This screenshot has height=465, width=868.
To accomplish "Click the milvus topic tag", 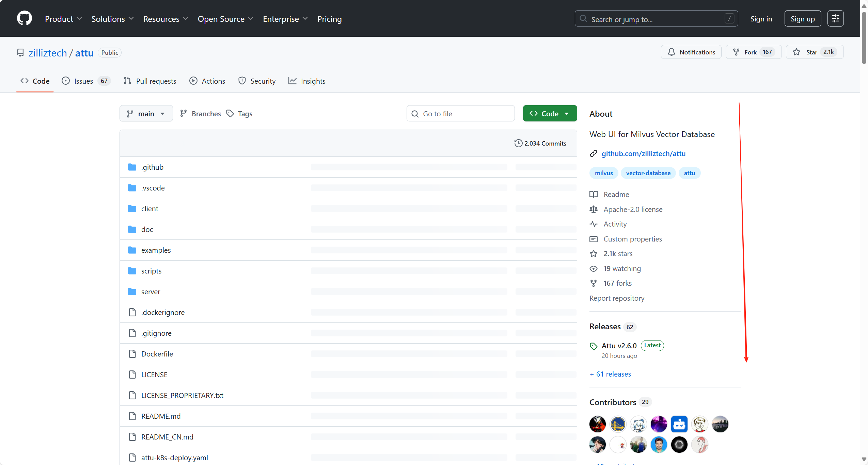I will (604, 173).
